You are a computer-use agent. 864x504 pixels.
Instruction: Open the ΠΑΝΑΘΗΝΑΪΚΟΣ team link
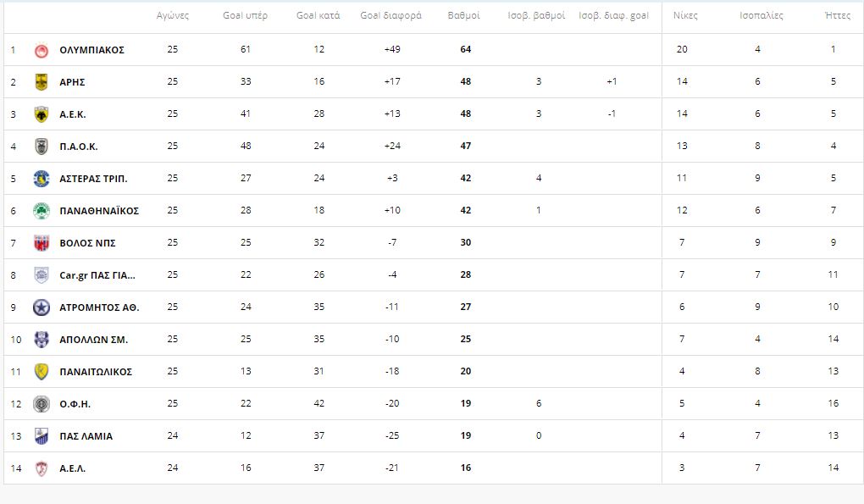click(x=99, y=211)
